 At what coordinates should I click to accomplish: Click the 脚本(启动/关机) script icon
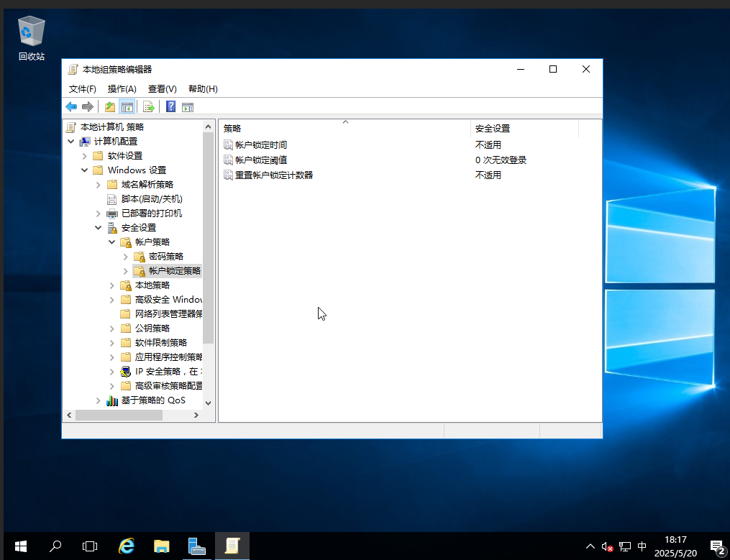(x=111, y=199)
